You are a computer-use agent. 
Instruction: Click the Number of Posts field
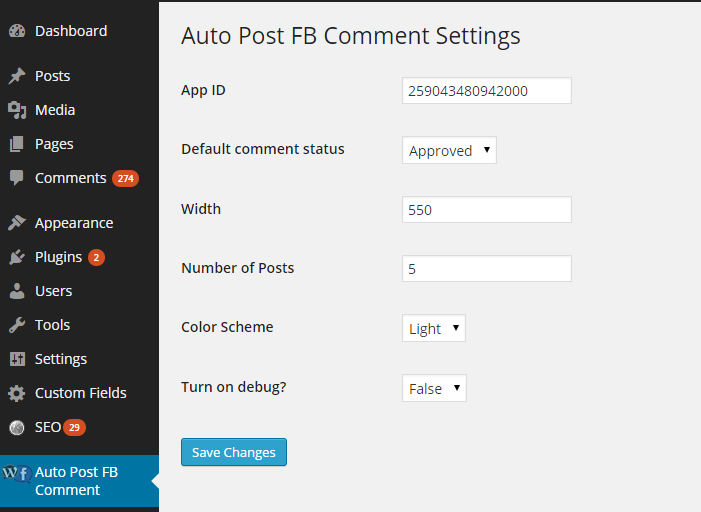click(x=487, y=269)
